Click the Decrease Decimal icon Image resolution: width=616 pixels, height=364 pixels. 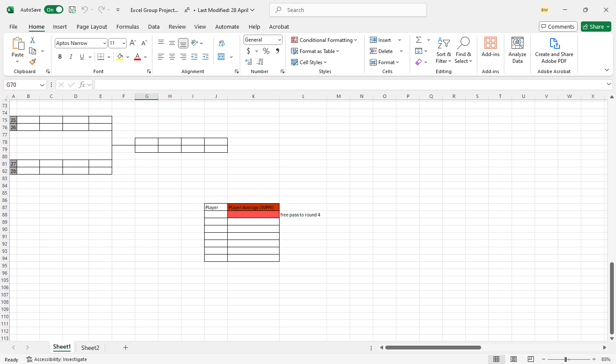tap(260, 62)
